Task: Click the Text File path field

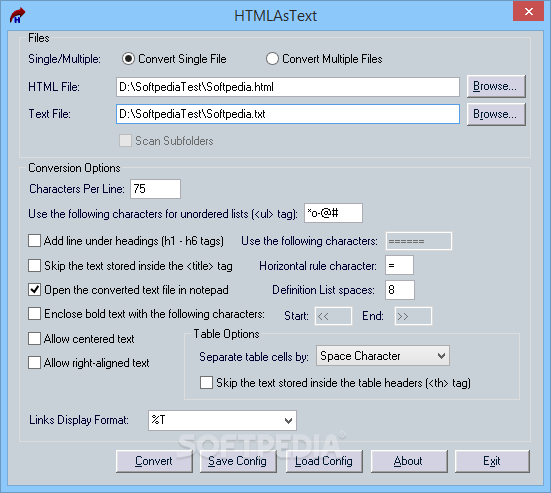Action: coord(287,114)
